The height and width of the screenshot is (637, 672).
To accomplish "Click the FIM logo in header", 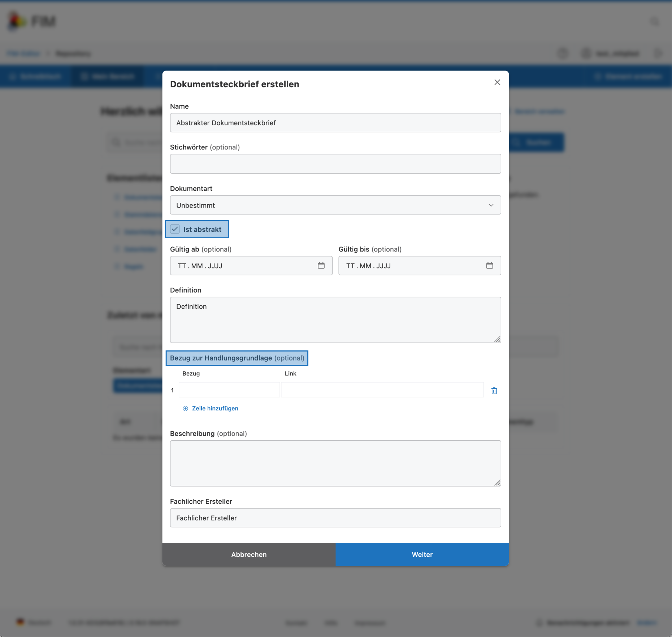I will (32, 21).
